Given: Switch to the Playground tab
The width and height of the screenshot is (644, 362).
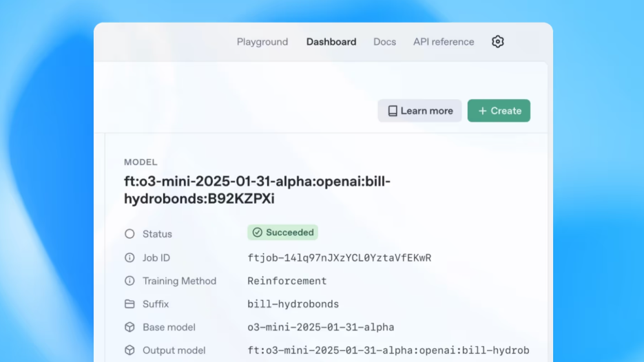Looking at the screenshot, I should pyautogui.click(x=262, y=42).
